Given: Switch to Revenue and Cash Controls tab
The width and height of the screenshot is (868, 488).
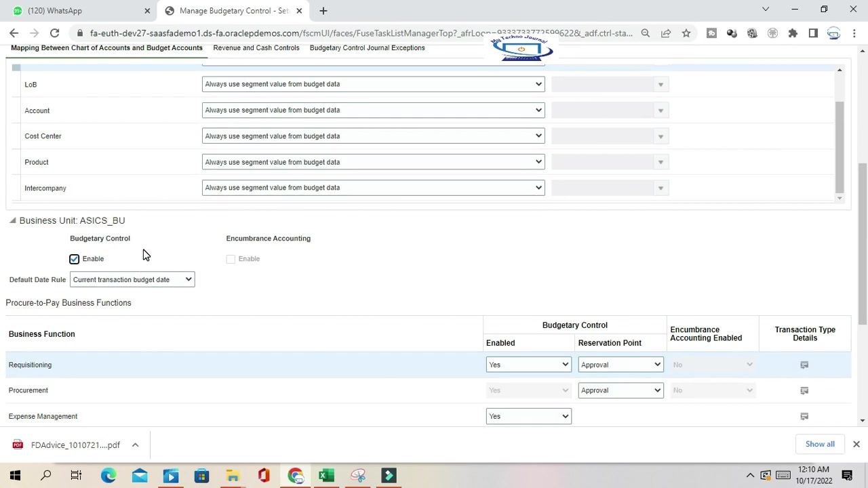Looking at the screenshot, I should tap(256, 47).
